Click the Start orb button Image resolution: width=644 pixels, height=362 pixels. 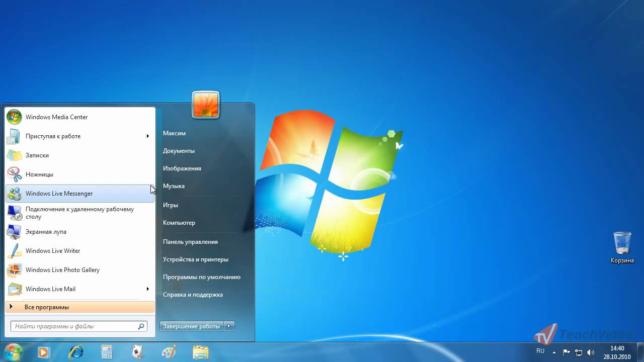click(13, 352)
